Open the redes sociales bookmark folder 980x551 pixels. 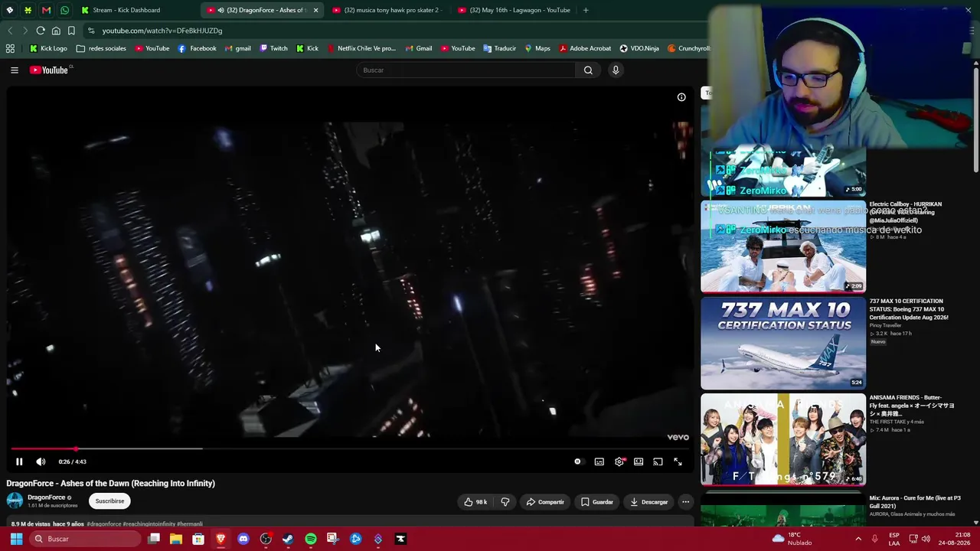pyautogui.click(x=101, y=48)
